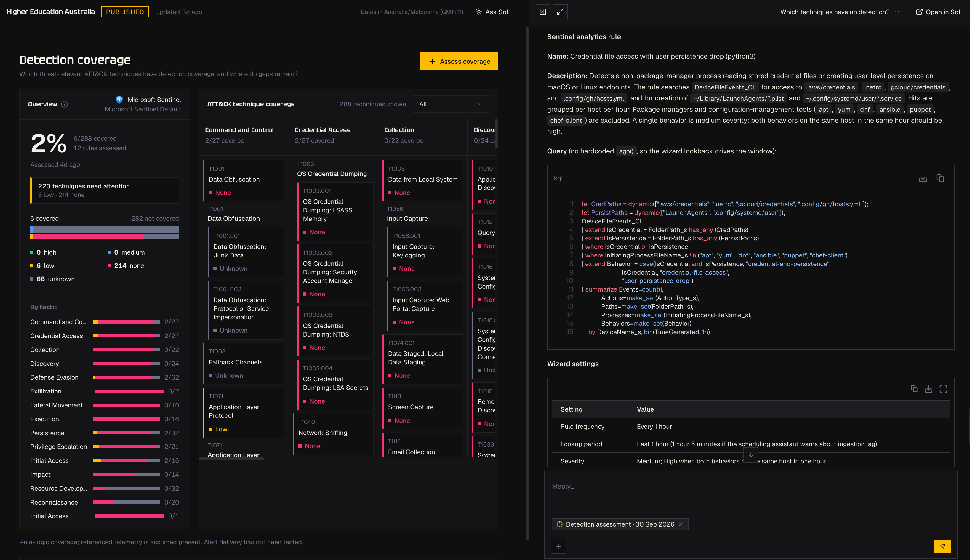Viewport: 970px width, 560px height.
Task: Click the Open in Sol button
Action: coord(938,12)
